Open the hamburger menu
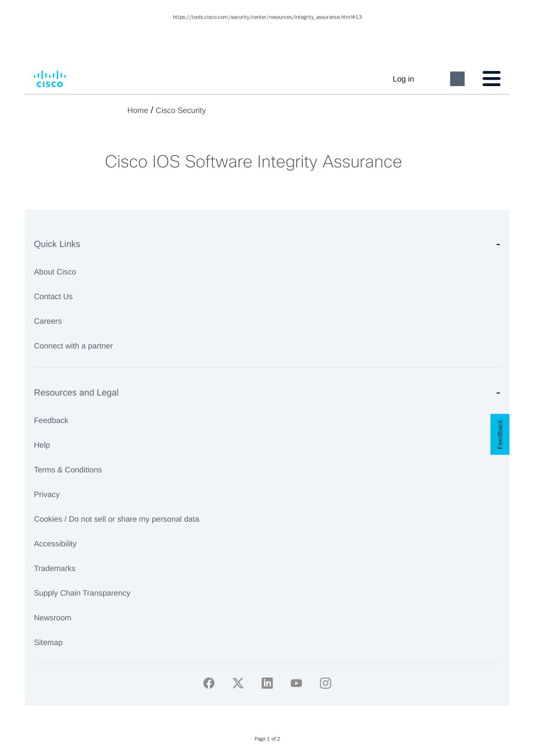 (x=491, y=79)
